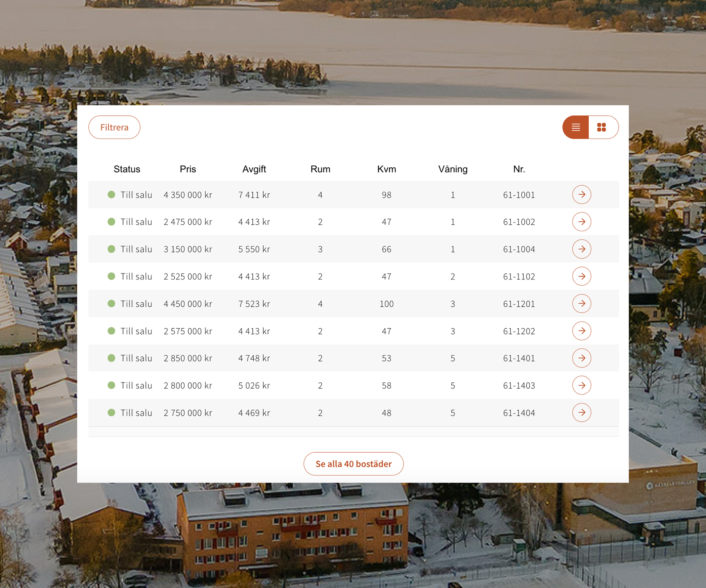Viewport: 706px width, 588px height.
Task: Click green status dot of 61-1201
Action: (111, 303)
